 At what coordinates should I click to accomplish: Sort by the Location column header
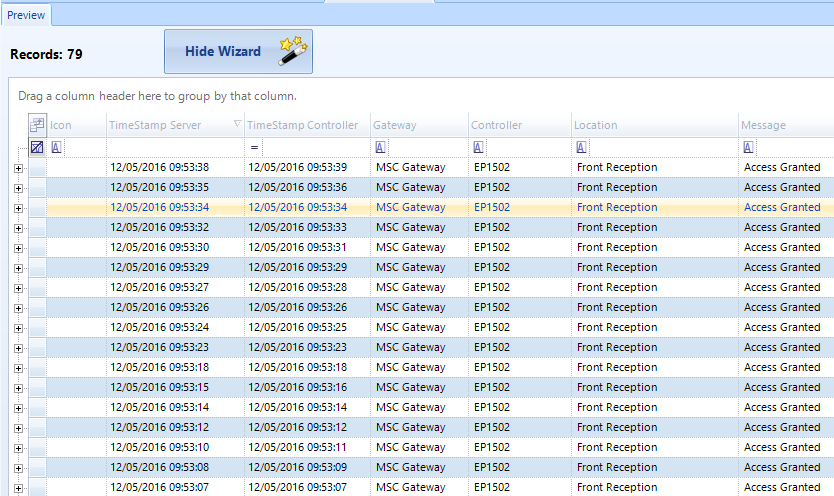click(x=655, y=125)
